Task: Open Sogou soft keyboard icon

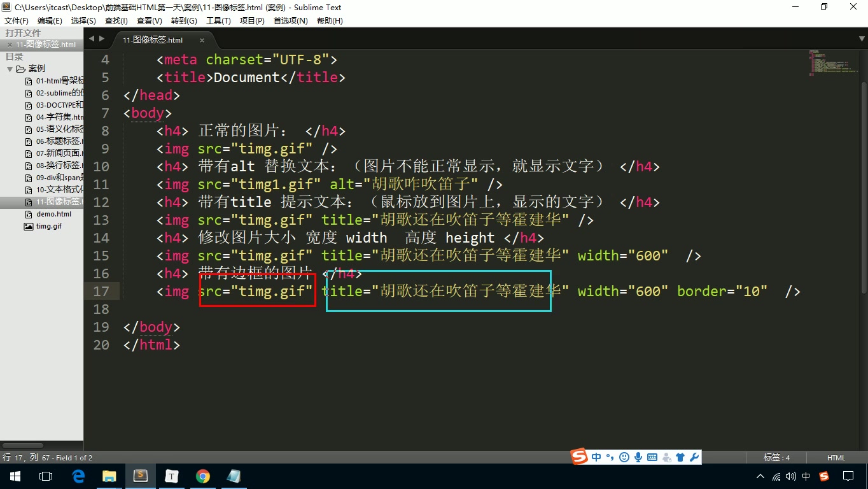Action: coord(652,457)
